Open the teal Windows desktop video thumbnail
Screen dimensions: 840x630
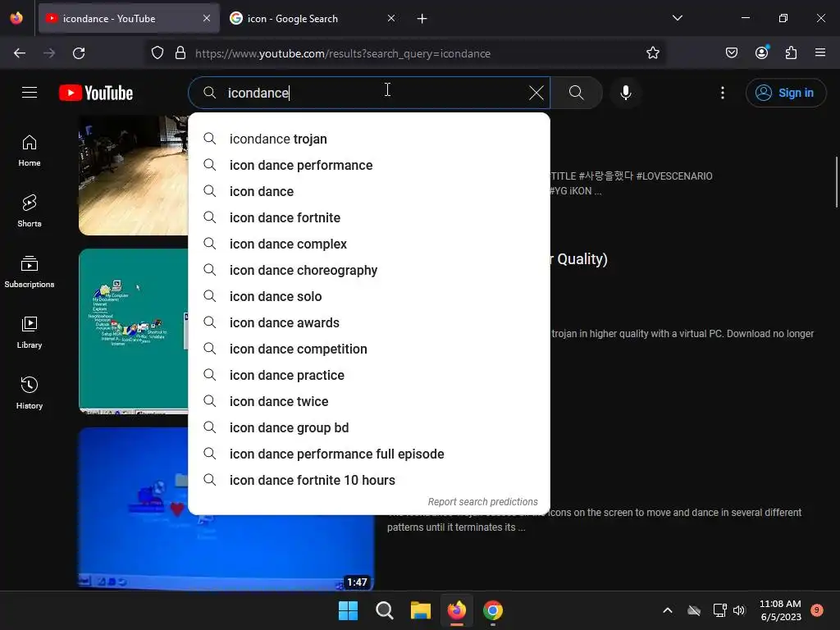click(134, 331)
